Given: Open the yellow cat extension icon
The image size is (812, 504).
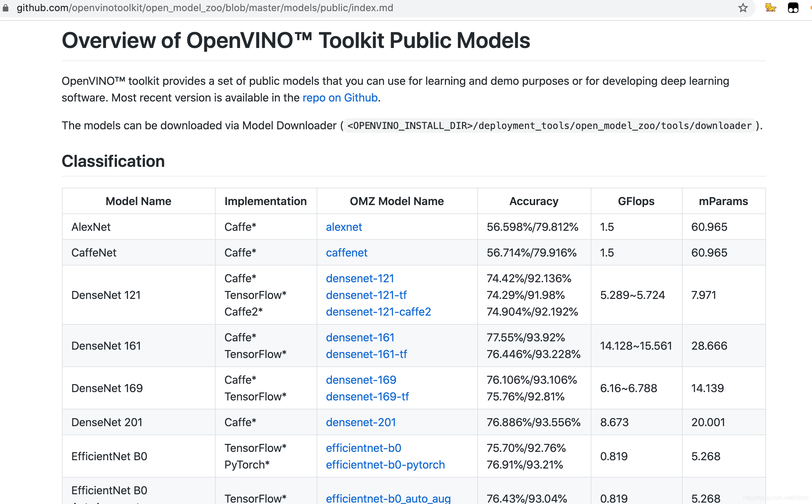Looking at the screenshot, I should pyautogui.click(x=771, y=8).
